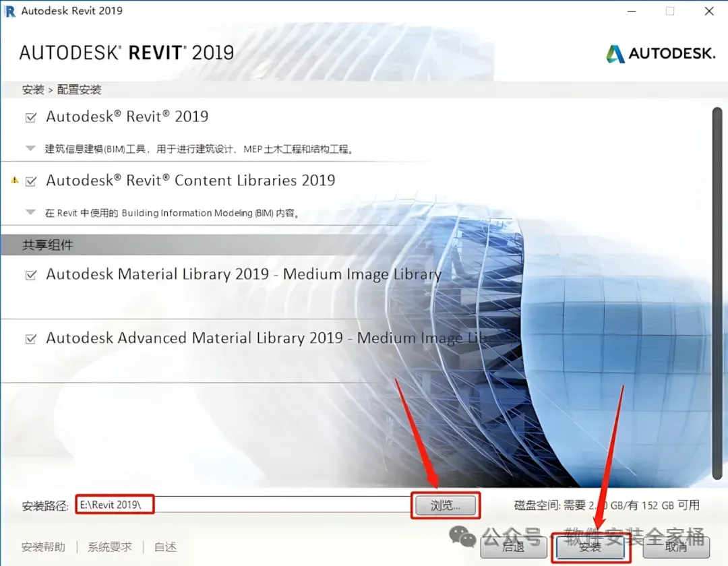Click the Autodesk Revit 2019 product title

coord(127,117)
